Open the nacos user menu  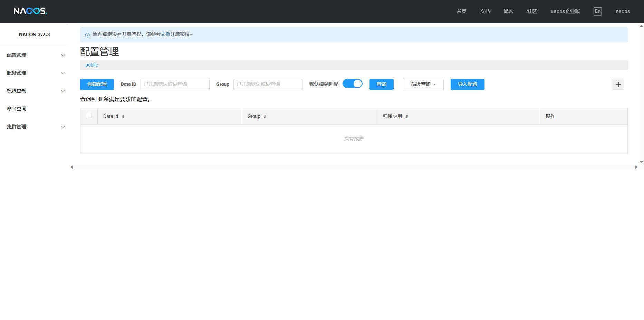[623, 11]
